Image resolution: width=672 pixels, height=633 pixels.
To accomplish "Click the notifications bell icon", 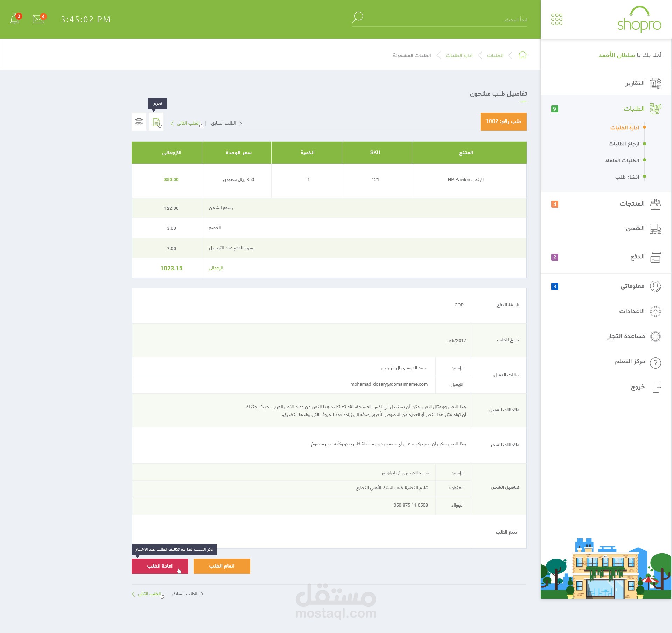I will [x=15, y=19].
